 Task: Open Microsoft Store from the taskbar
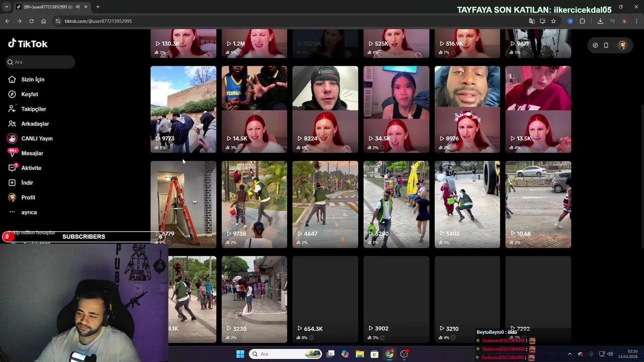pyautogui.click(x=374, y=354)
